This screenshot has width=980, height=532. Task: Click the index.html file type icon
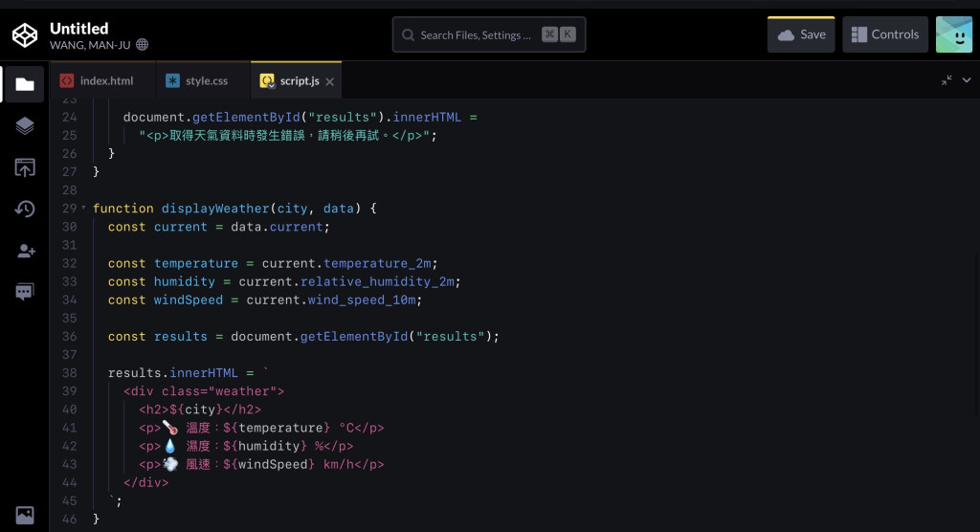tap(66, 80)
